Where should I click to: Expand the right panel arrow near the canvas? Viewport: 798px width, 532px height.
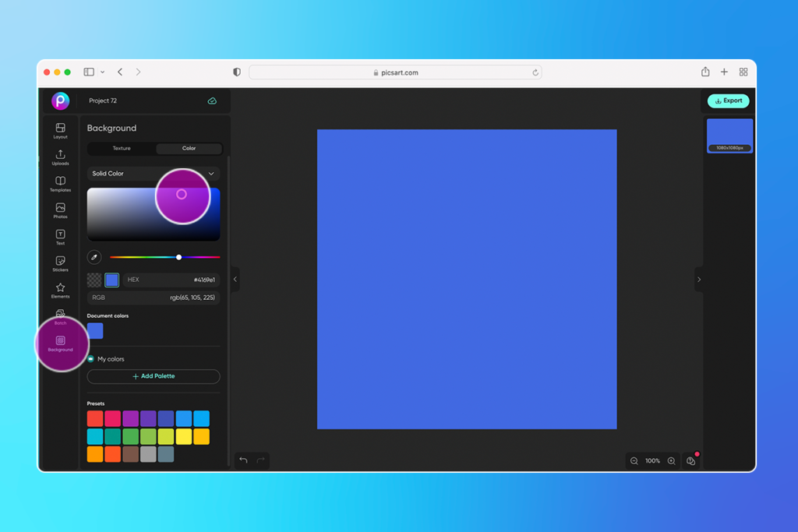pyautogui.click(x=699, y=279)
